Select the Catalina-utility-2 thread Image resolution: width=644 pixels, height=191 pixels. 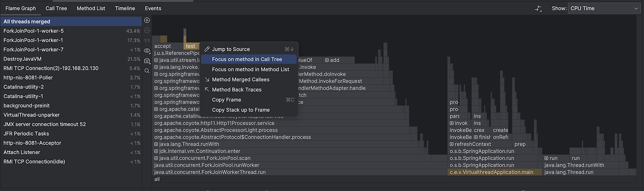pos(71,87)
